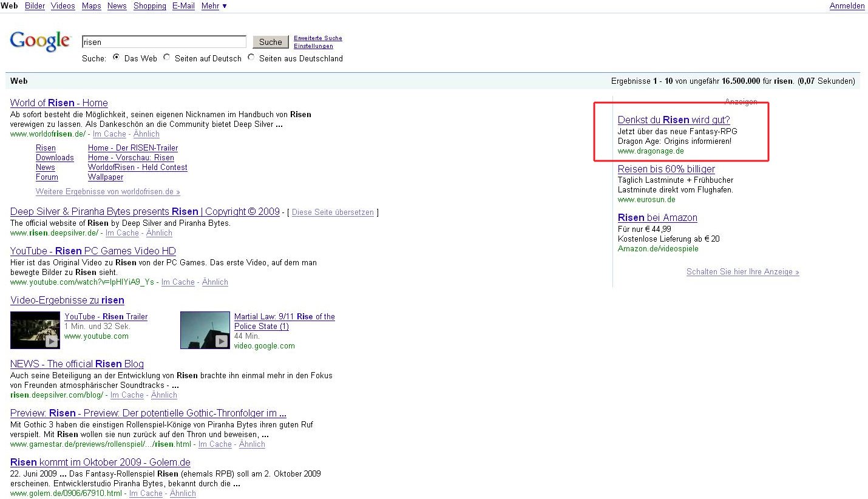Open Ähnlich for worldofrisen.de result
Image resolution: width=868 pixels, height=499 pixels.
click(x=146, y=134)
